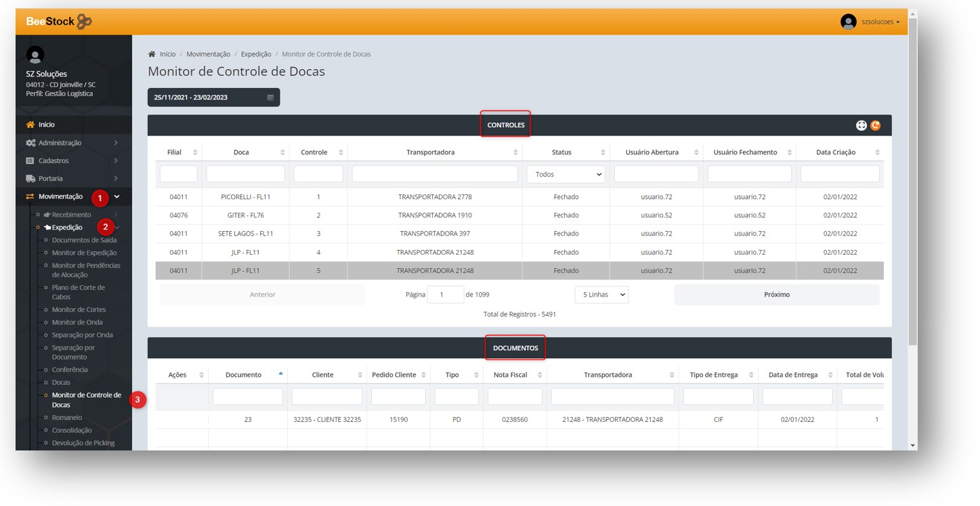Screen dimensions: 980x506
Task: Click the Próximo page button
Action: coord(776,295)
